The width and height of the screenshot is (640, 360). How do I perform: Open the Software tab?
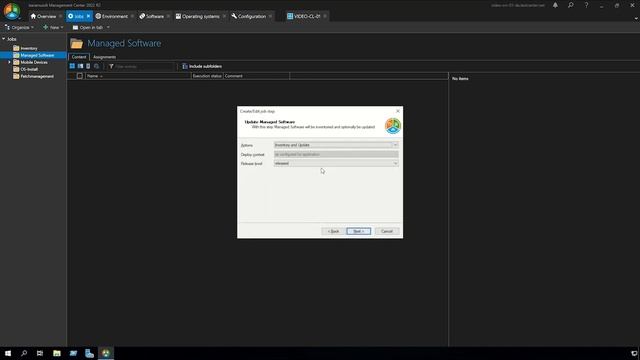pyautogui.click(x=152, y=16)
